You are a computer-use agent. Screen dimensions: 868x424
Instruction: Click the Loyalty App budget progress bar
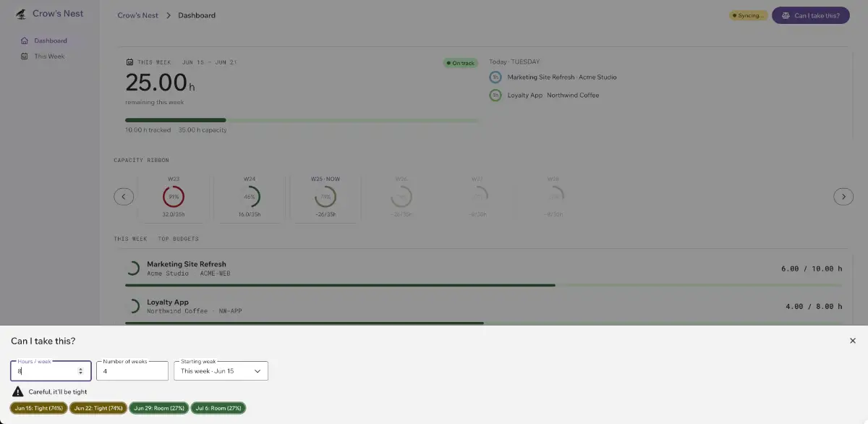484,323
